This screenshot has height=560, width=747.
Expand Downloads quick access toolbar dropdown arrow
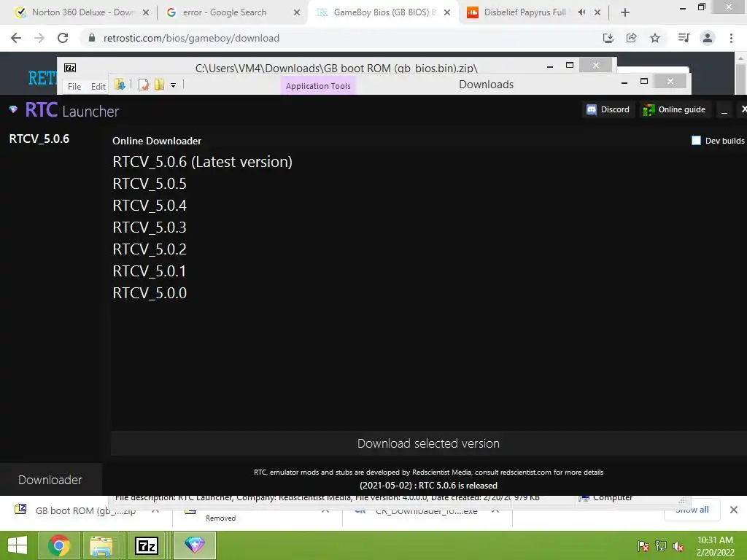(174, 85)
